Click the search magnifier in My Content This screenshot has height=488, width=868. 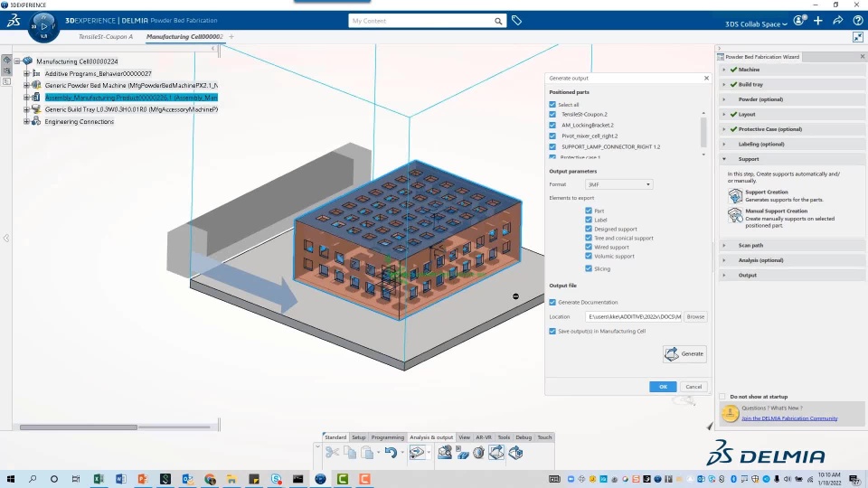(x=498, y=21)
